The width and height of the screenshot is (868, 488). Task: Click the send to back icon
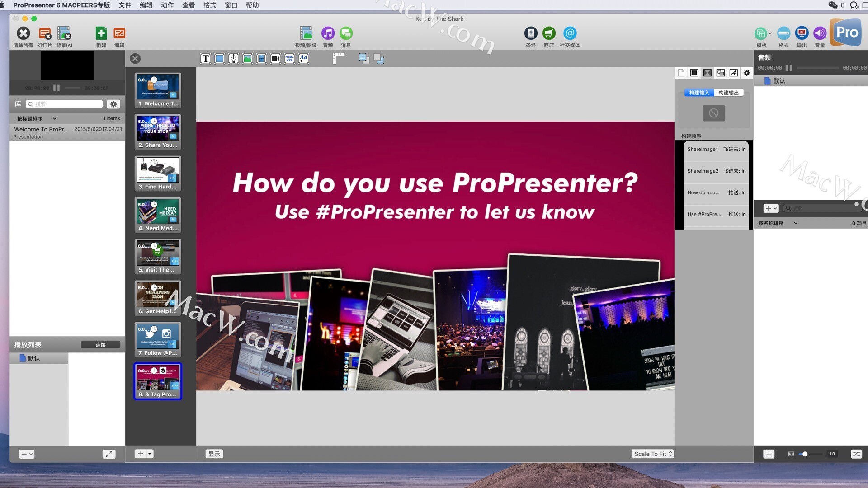[x=379, y=59]
